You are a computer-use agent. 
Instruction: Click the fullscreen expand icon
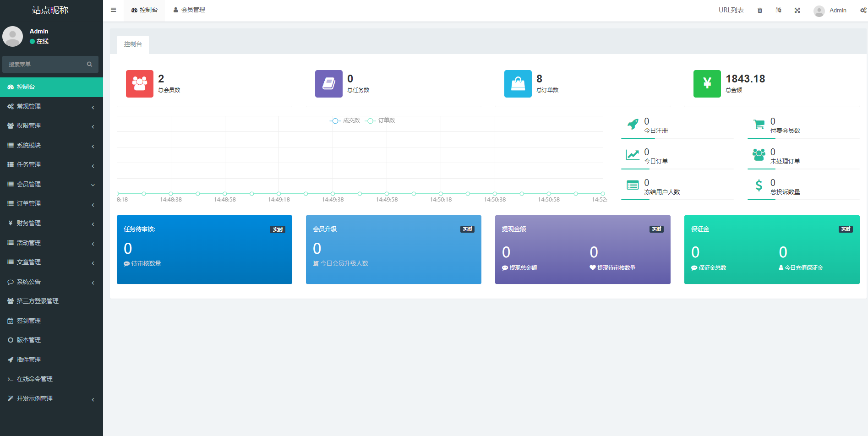pyautogui.click(x=797, y=11)
